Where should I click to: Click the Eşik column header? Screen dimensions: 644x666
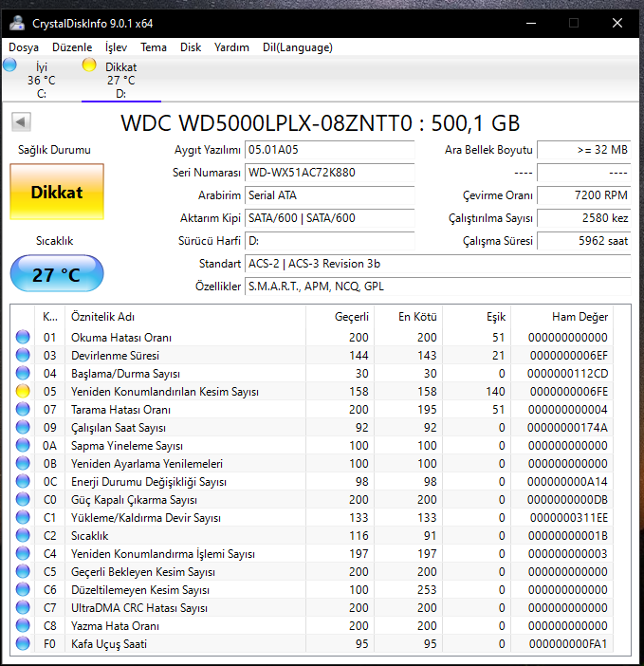[477, 317]
